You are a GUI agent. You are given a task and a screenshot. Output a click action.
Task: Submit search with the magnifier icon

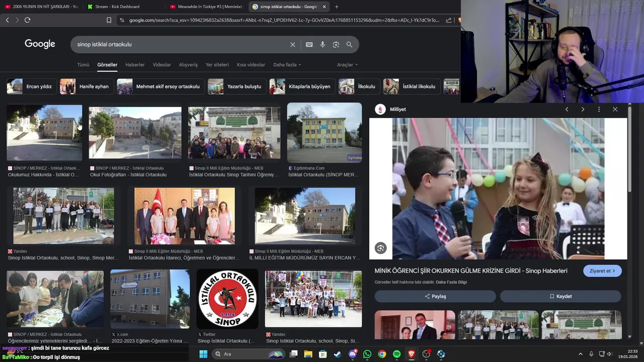tap(349, 44)
